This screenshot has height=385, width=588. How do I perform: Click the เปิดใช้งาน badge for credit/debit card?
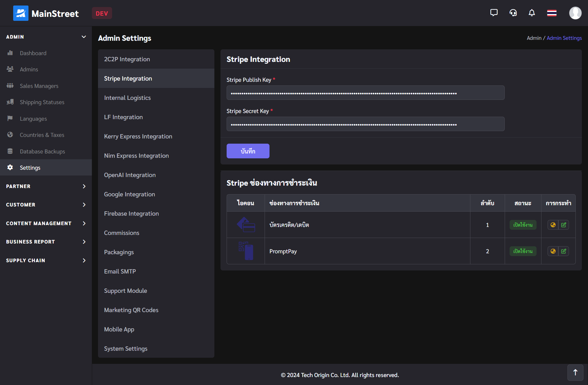523,225
